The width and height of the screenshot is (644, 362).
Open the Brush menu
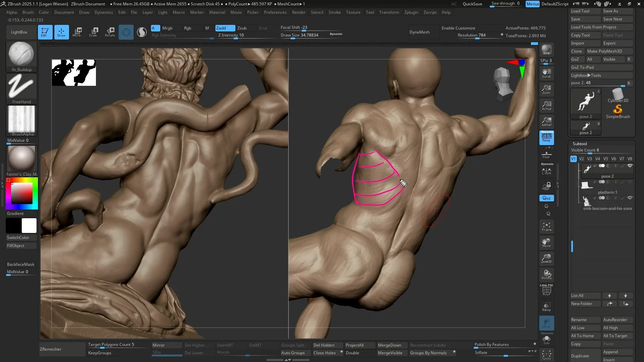click(28, 12)
